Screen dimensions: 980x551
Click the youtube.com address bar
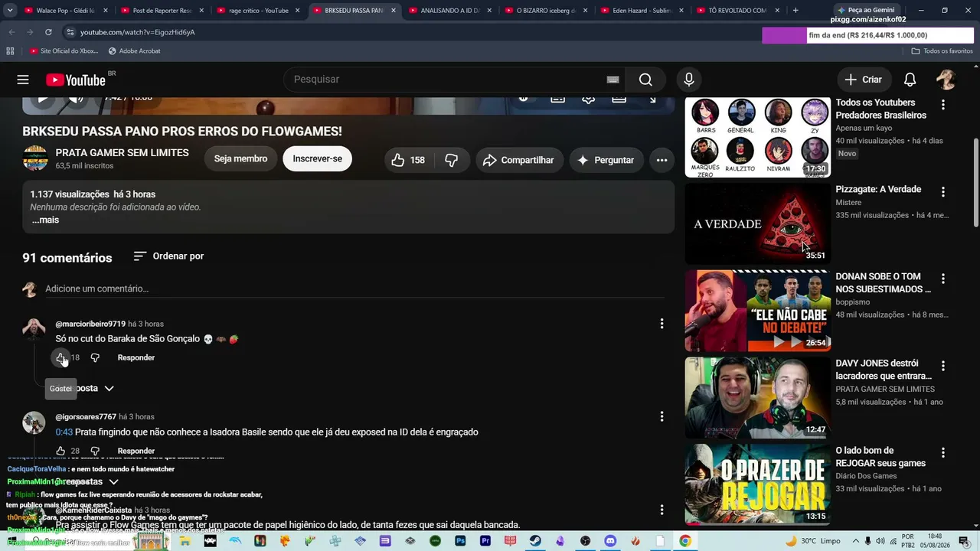(413, 32)
